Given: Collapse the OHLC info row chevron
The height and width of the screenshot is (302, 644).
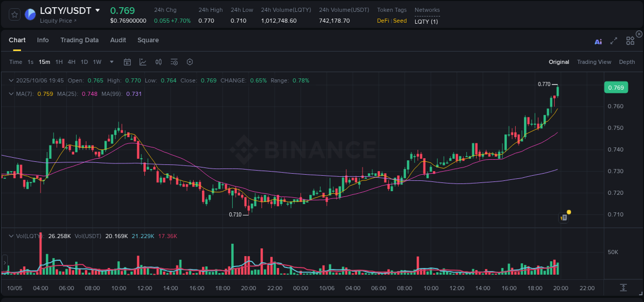Looking at the screenshot, I should pyautogui.click(x=11, y=80).
